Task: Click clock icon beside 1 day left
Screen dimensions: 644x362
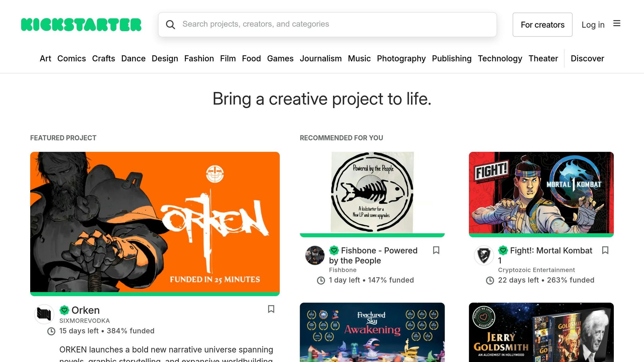Action: 321,280
